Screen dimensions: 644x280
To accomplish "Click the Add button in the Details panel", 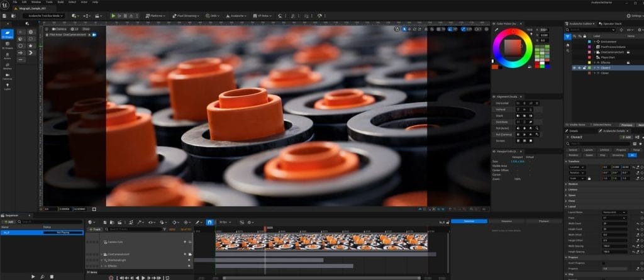I will coord(626,137).
